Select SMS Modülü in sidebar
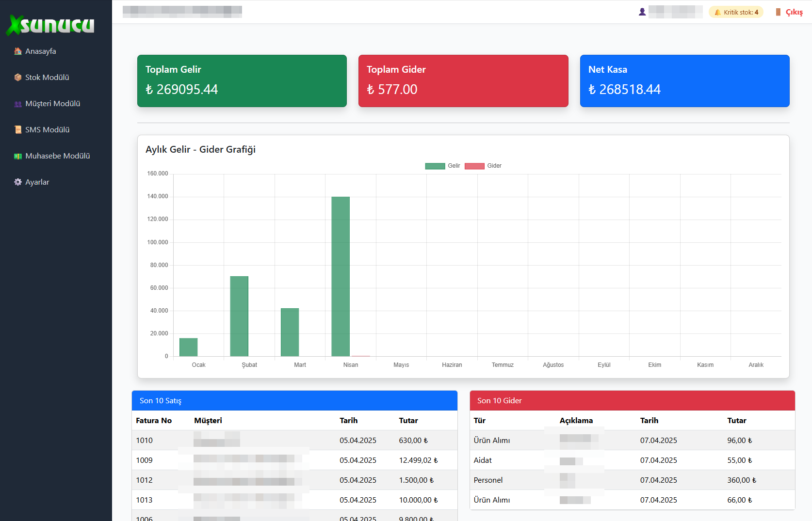 [x=48, y=130]
